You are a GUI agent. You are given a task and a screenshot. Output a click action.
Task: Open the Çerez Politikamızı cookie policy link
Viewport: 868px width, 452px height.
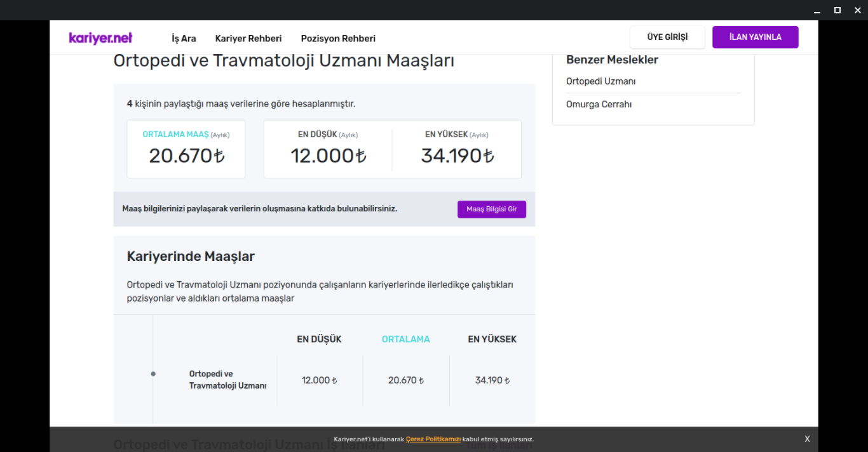point(433,439)
